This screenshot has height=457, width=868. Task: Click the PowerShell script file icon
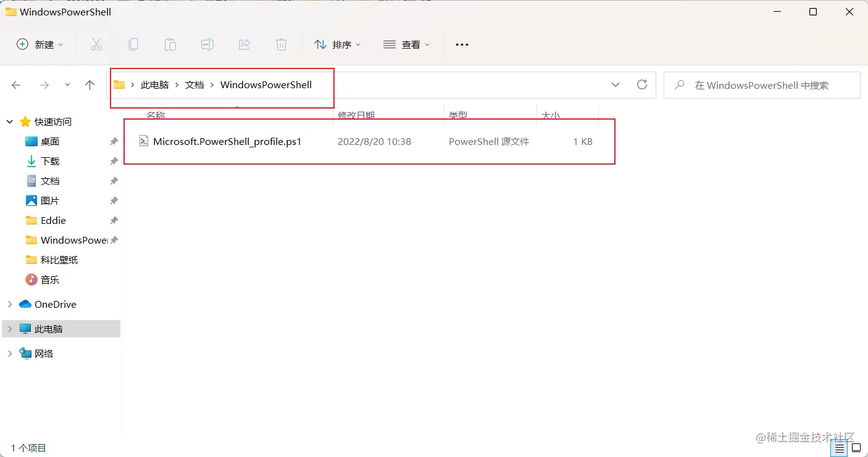[143, 141]
